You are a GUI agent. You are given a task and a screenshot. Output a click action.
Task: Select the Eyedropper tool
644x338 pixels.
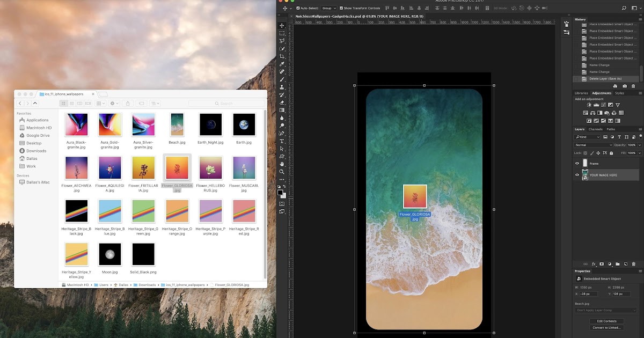pos(282,64)
